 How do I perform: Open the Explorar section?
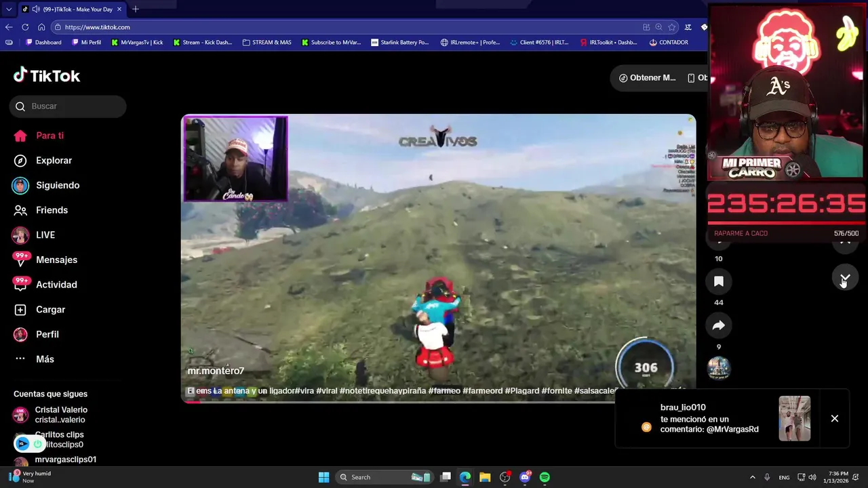click(x=43, y=161)
